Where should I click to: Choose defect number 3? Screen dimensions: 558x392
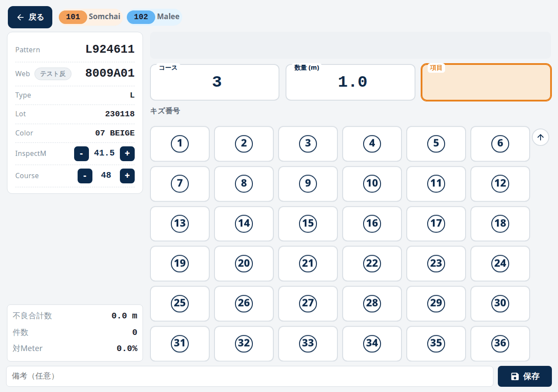point(308,144)
